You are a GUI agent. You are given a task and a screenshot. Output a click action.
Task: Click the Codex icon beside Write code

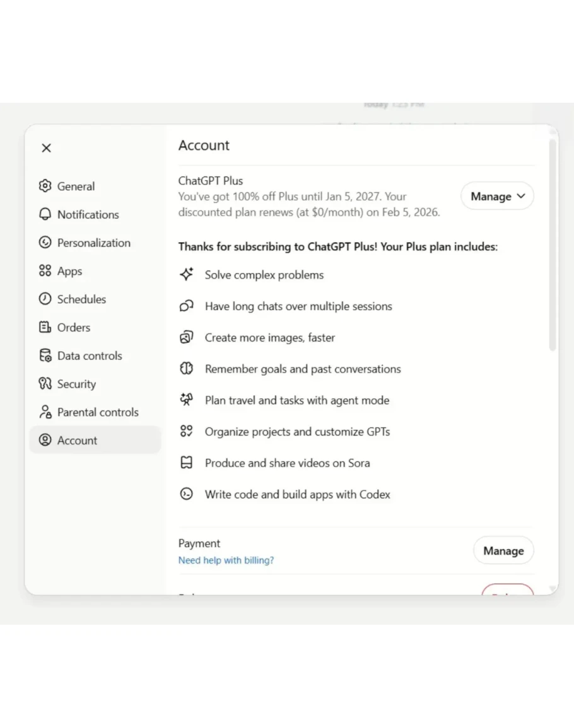(186, 494)
